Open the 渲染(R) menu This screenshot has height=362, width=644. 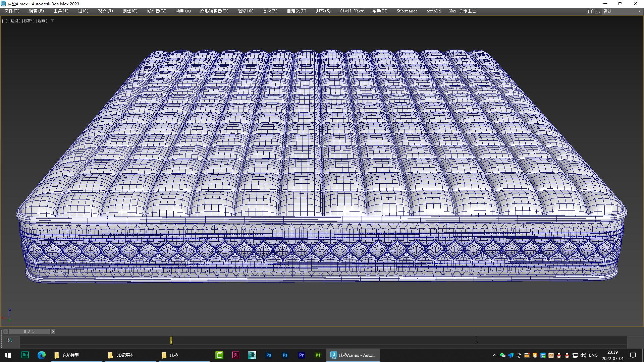click(269, 11)
